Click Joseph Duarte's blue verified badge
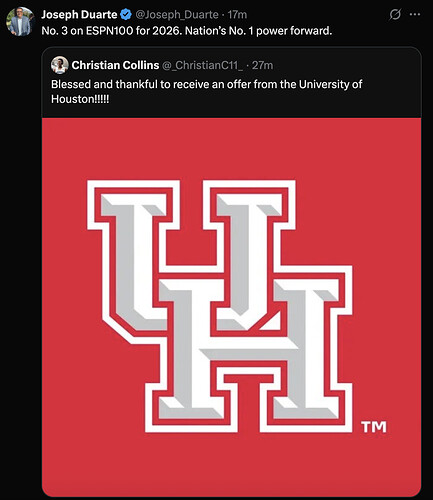The width and height of the screenshot is (433, 500). [x=126, y=15]
